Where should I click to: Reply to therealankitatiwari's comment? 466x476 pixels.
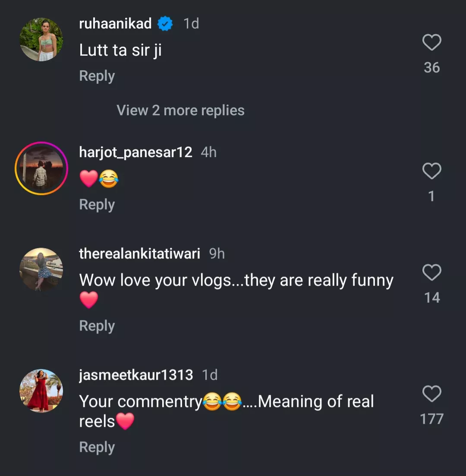pyautogui.click(x=97, y=326)
